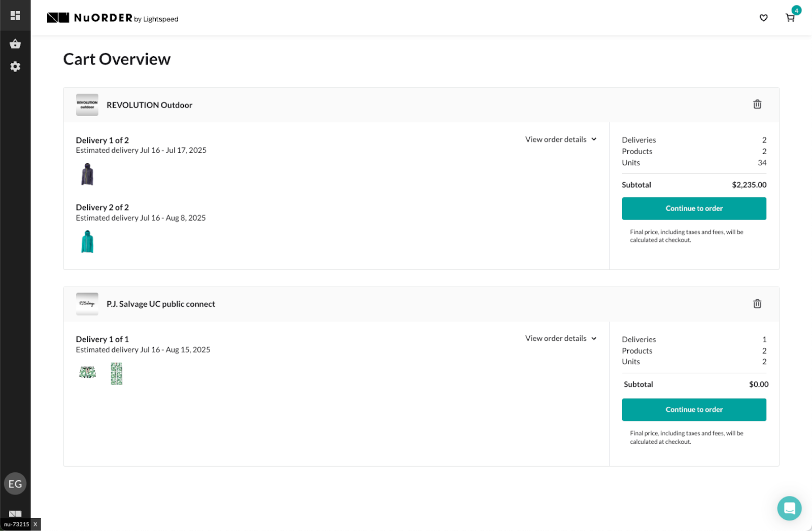This screenshot has width=812, height=531.
Task: Open the chat support bubble
Action: point(789,508)
